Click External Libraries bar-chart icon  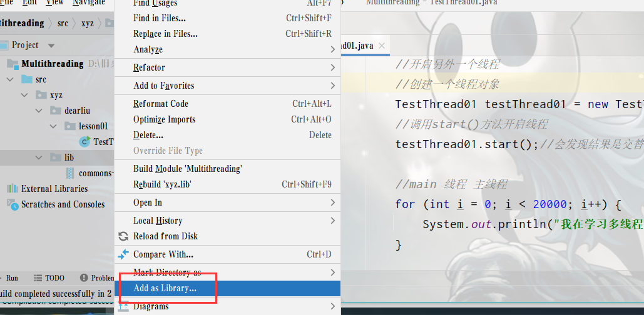[13, 189]
